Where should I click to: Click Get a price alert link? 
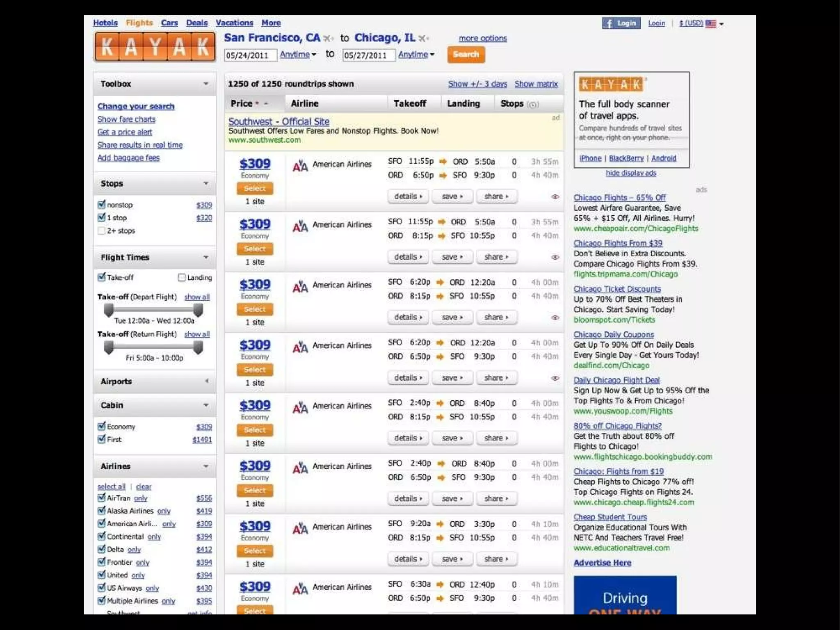[125, 132]
